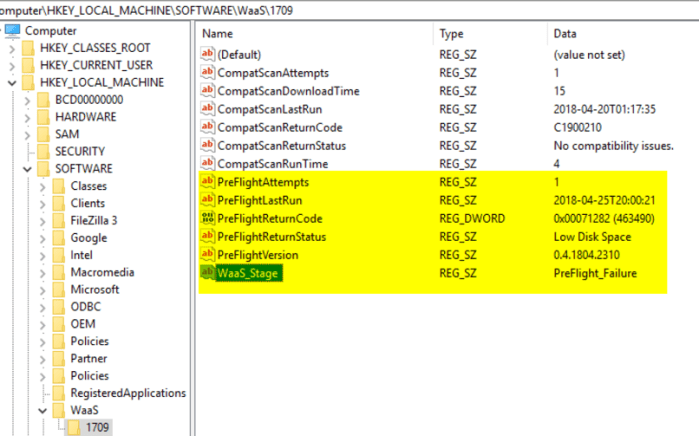699x436 pixels.
Task: Click the FileZilla 3 folder icon
Action: click(59, 220)
